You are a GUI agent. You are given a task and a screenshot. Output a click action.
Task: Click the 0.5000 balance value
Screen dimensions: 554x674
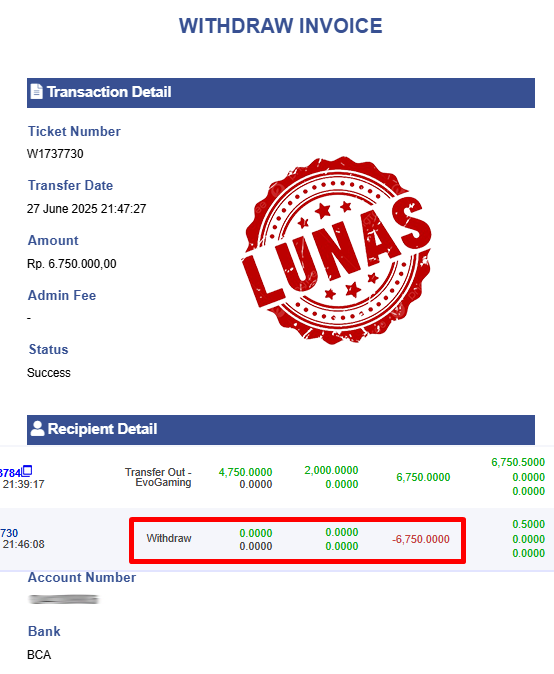(529, 524)
